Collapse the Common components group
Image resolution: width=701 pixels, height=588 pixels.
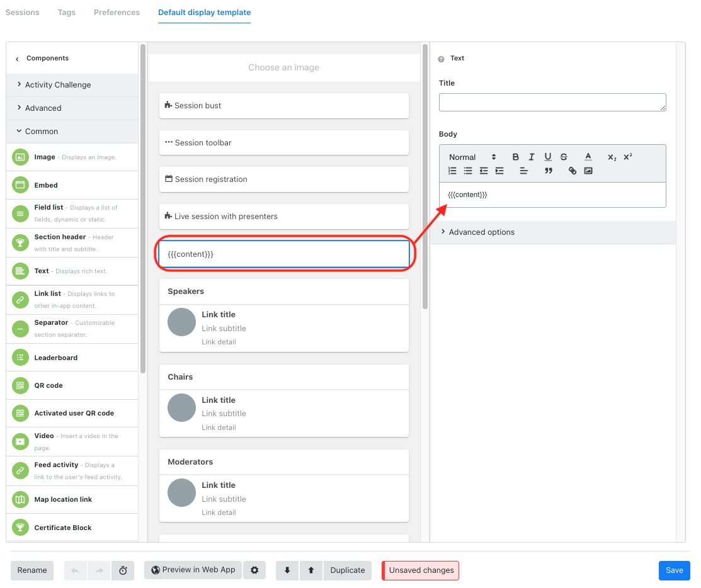tap(72, 132)
